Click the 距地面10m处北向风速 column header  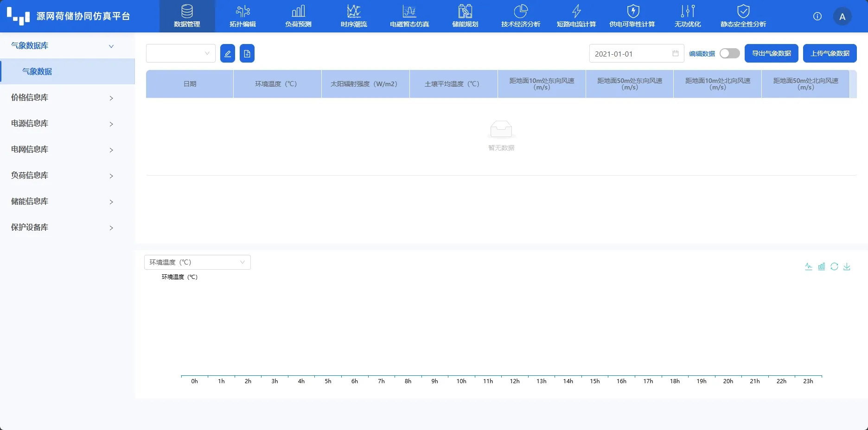[717, 84]
